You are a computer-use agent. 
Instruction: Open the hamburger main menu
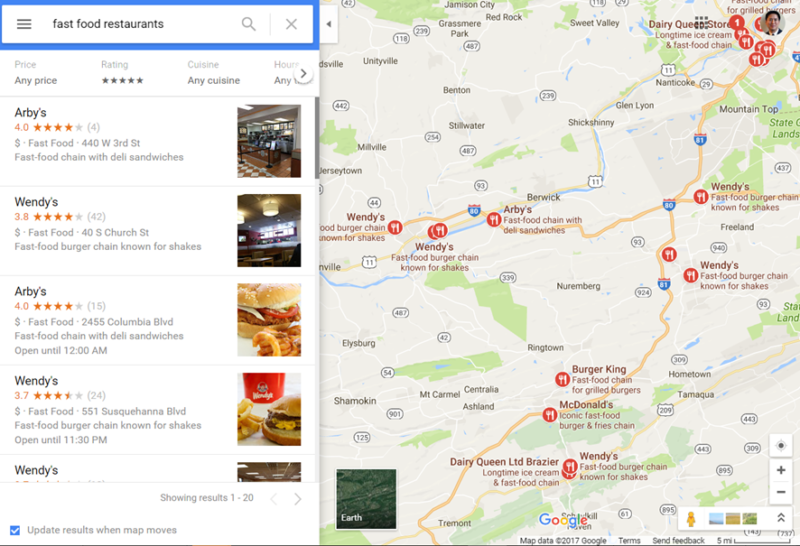(24, 24)
